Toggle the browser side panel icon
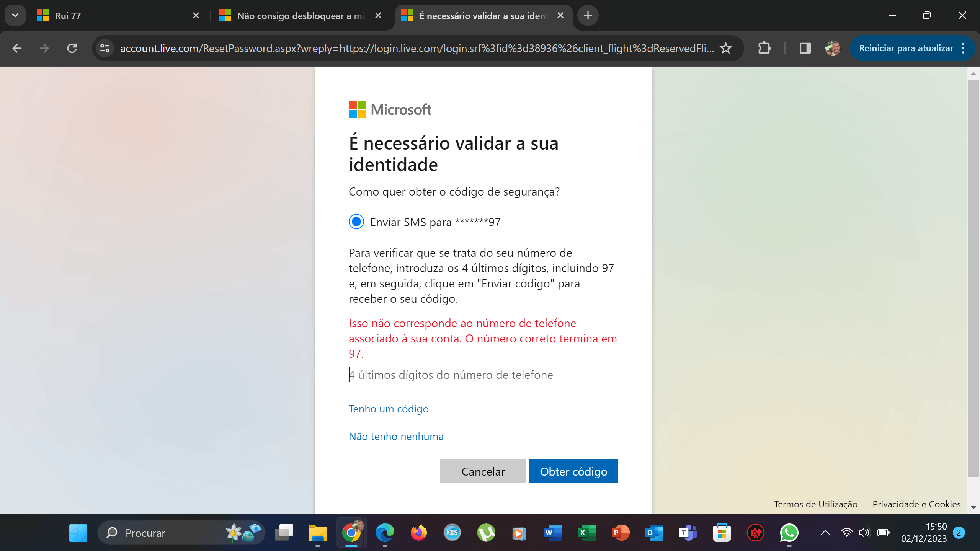Screen dimensions: 980x551 click(805, 48)
